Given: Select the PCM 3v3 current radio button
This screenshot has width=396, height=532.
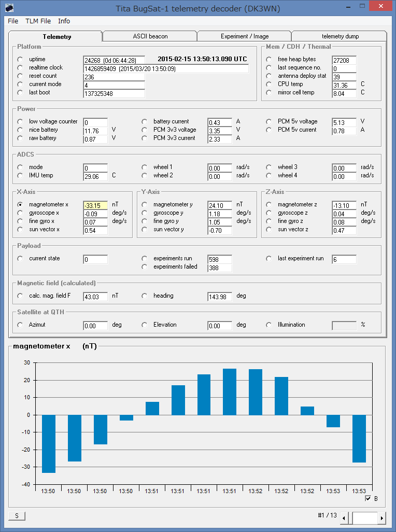Looking at the screenshot, I should (x=145, y=138).
